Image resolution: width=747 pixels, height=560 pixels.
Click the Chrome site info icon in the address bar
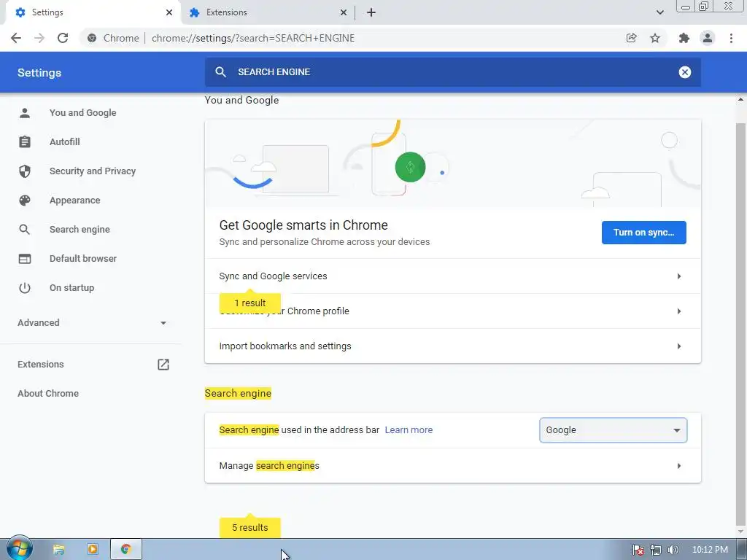point(92,38)
